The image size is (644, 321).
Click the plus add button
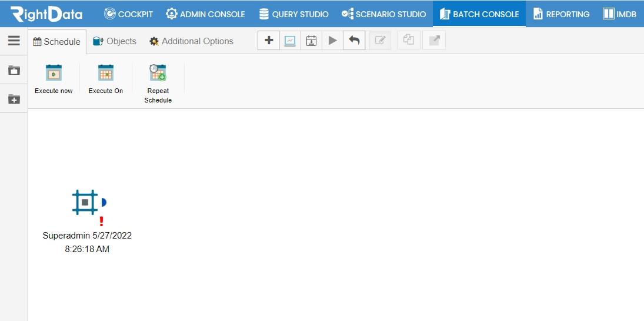click(x=269, y=40)
